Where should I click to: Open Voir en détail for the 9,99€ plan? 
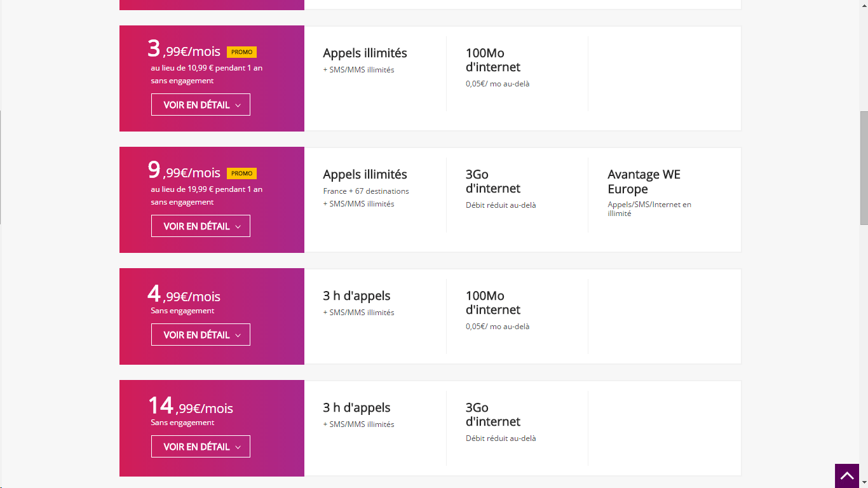200,226
